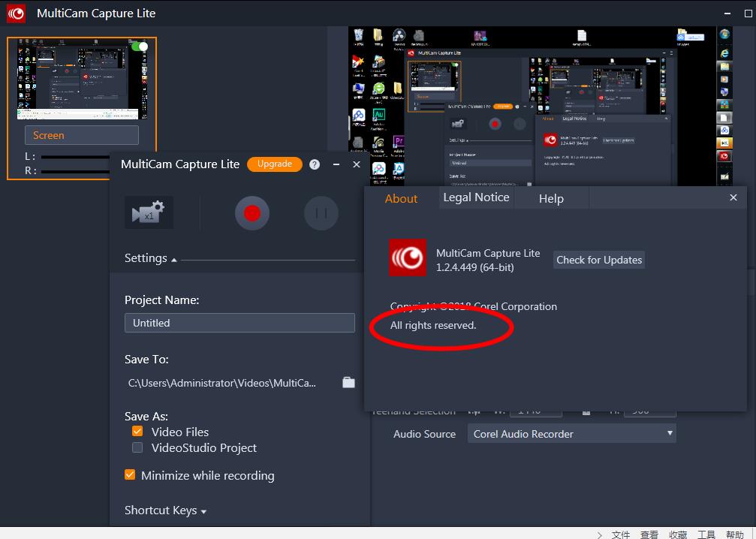Click the Copyright Corel Corporation text

pyautogui.click(x=474, y=306)
